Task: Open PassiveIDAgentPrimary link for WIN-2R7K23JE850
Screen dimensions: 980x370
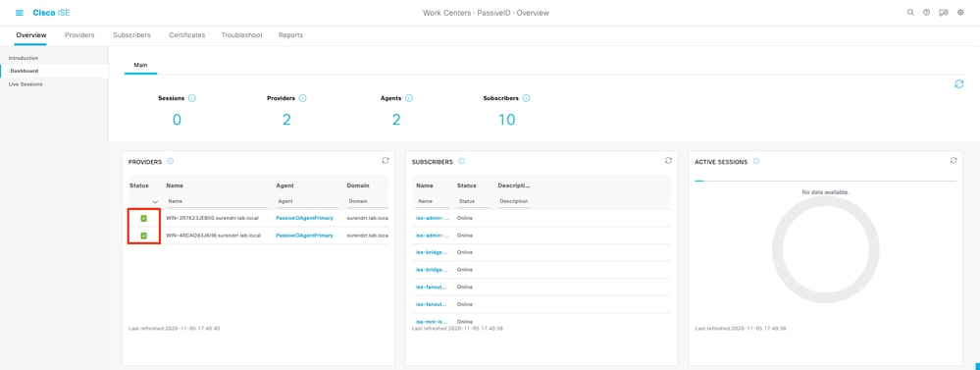Action: 304,218
